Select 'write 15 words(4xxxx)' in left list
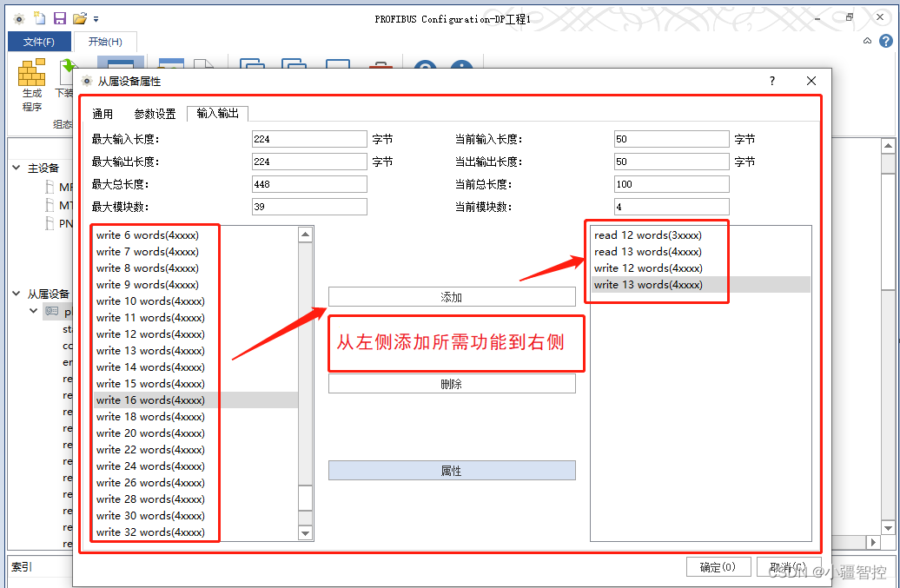900x588 pixels. 195,384
